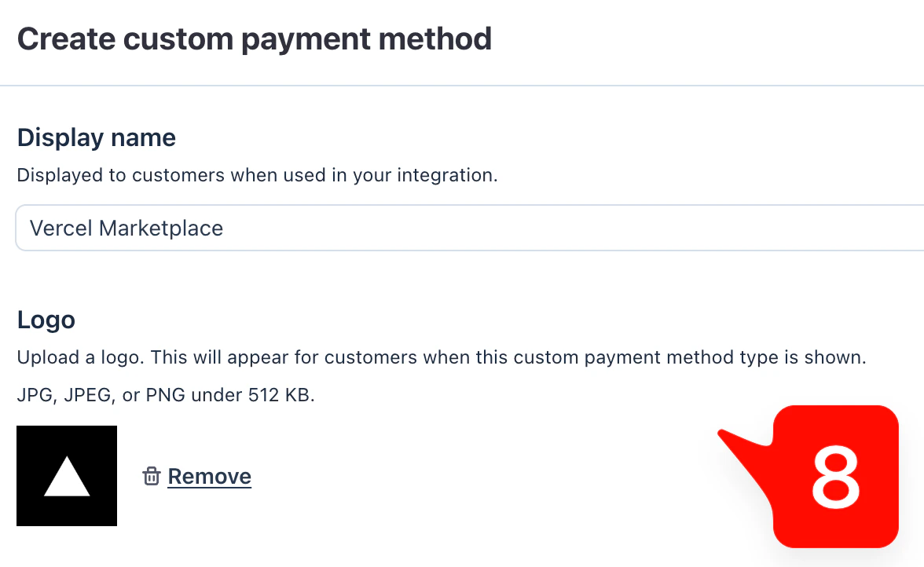Image resolution: width=924 pixels, height=567 pixels.
Task: Click the underlined Remove link
Action: coord(209,476)
